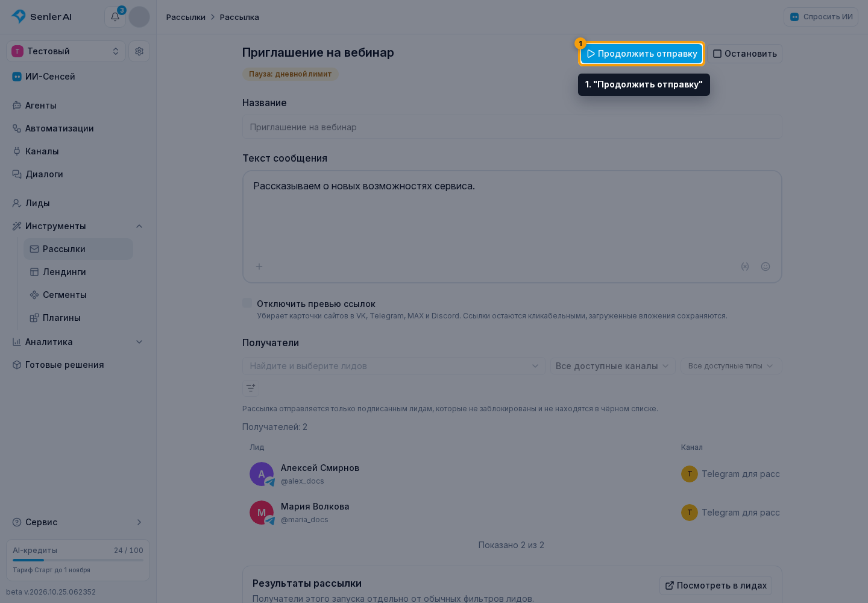Click into the message text area
Screen dimensions: 868x603
pos(512,227)
